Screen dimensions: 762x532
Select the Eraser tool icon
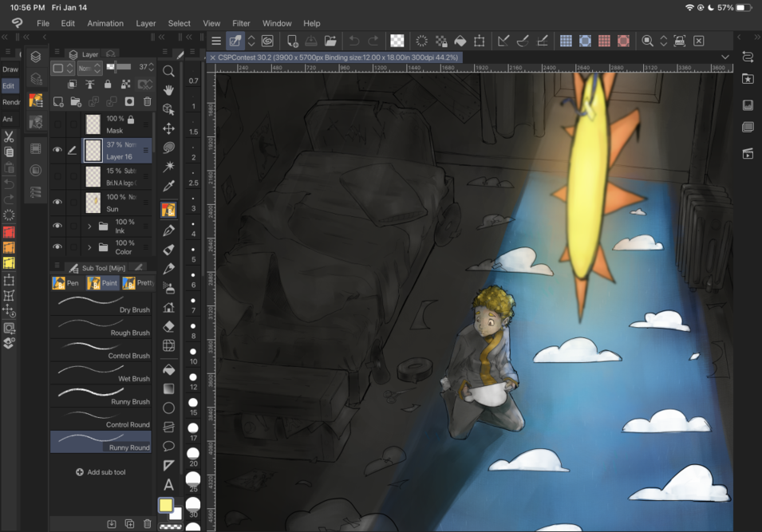(x=168, y=327)
